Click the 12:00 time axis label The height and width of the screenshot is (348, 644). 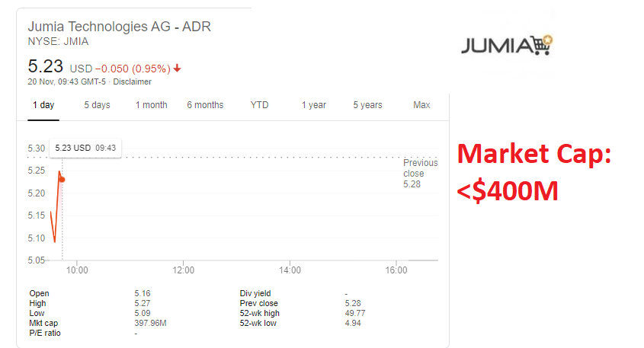(x=184, y=270)
